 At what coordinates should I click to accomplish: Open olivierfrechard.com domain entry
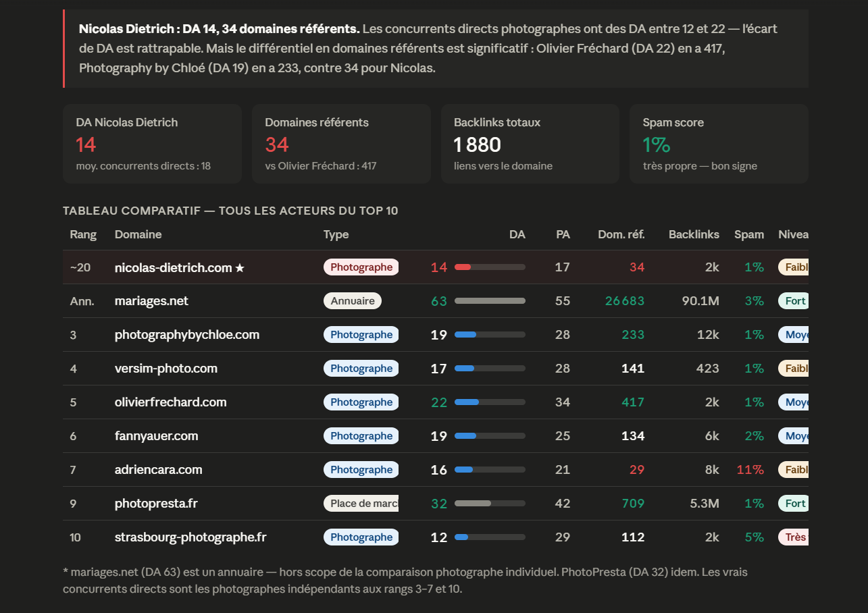(171, 402)
